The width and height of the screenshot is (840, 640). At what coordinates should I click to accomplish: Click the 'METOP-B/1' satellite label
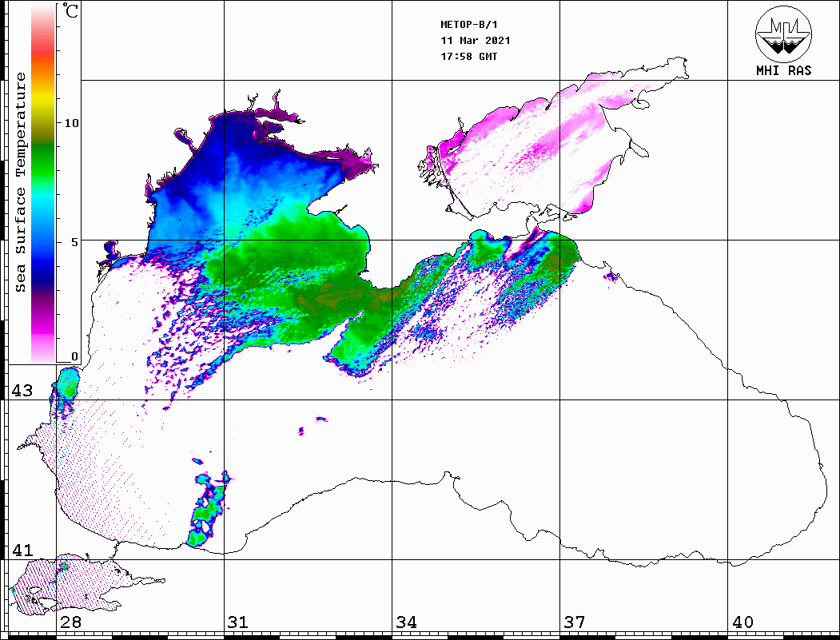point(469,25)
